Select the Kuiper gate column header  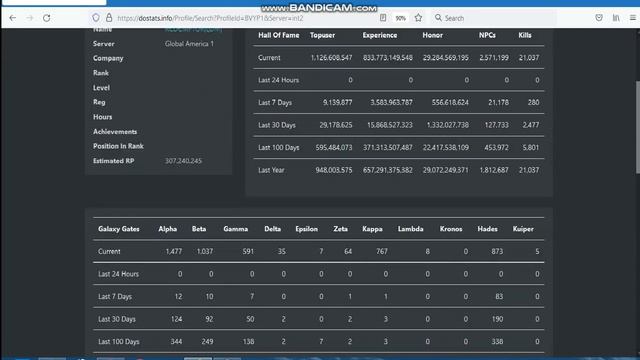click(x=523, y=229)
